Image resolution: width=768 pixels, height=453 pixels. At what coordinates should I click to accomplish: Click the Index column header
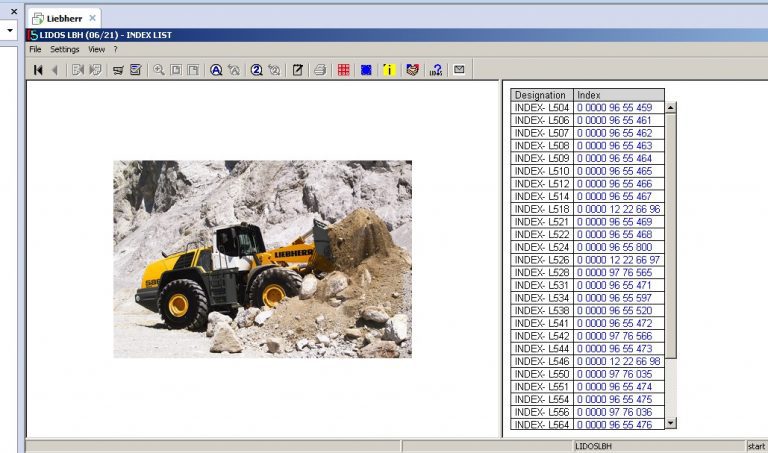point(619,95)
